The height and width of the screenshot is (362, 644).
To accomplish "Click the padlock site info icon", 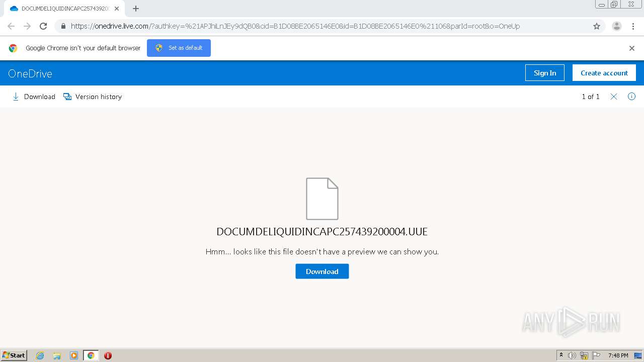I will pos(63,26).
